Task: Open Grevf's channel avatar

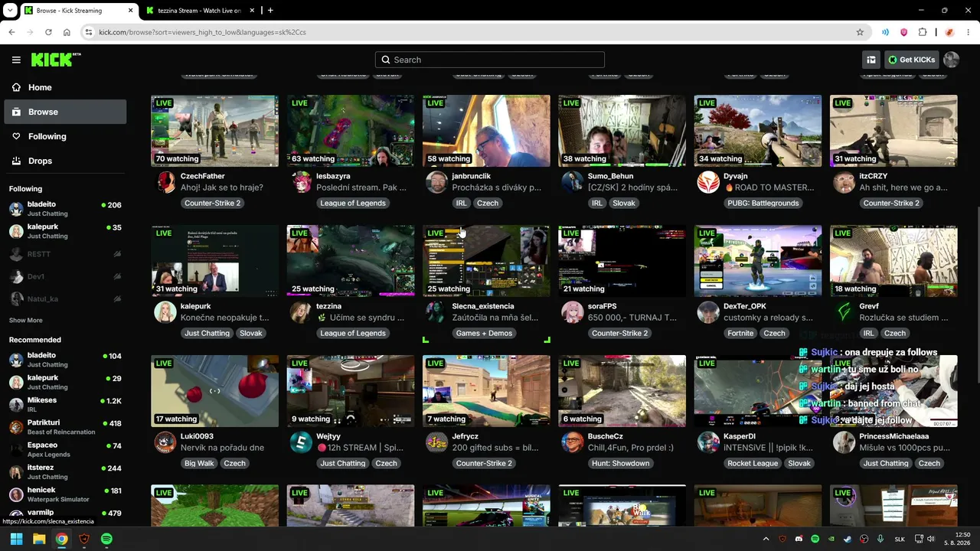Action: coord(844,312)
